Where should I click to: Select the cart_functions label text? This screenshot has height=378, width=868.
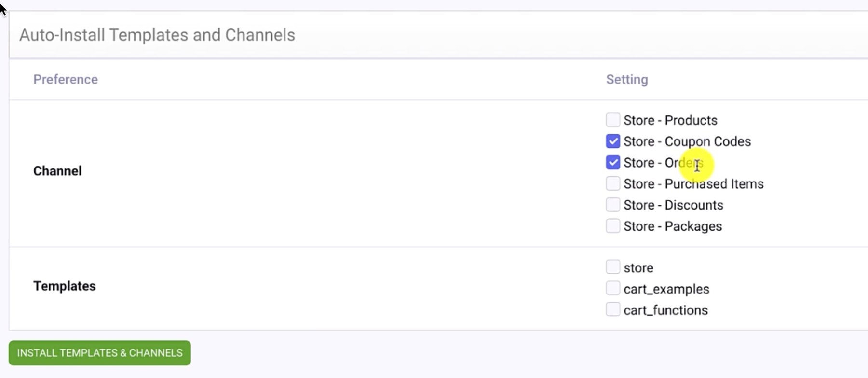tap(666, 310)
